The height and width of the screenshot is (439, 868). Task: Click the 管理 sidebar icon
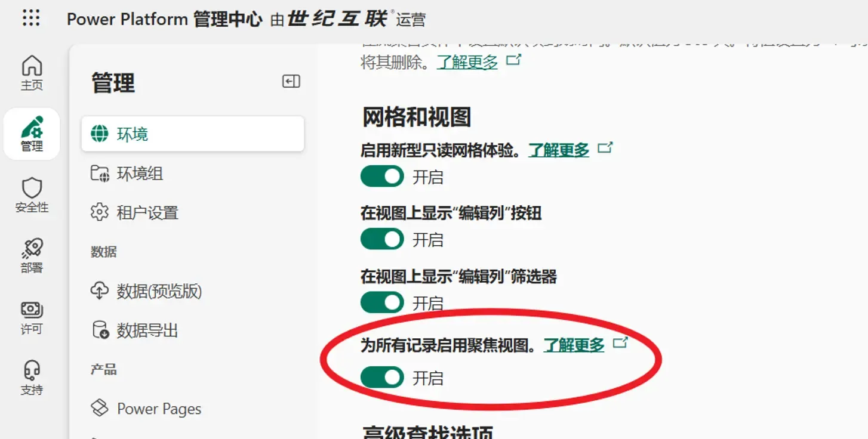click(32, 134)
